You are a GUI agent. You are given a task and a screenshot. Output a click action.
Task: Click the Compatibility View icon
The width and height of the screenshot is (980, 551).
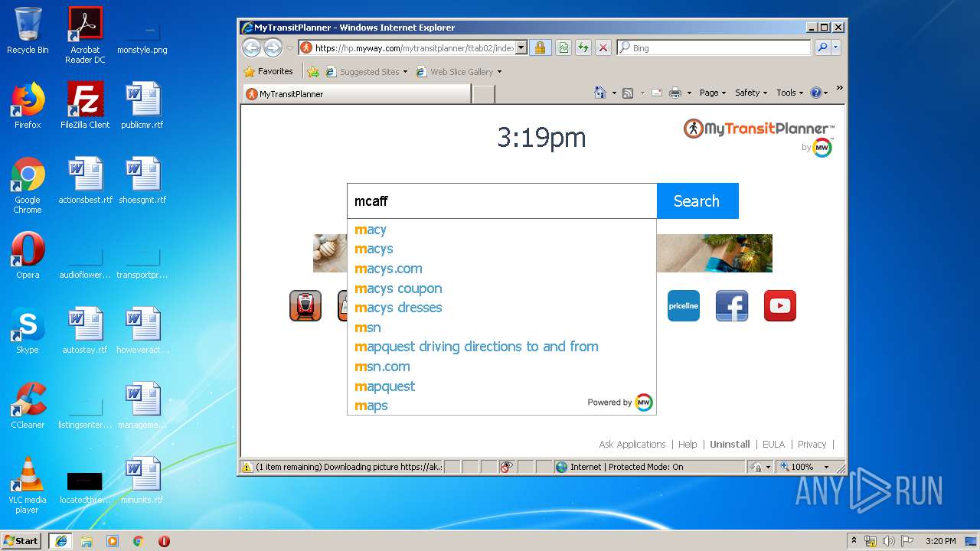coord(563,47)
